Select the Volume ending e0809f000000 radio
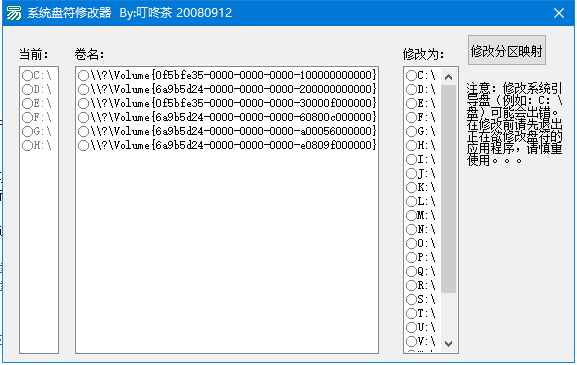The image size is (577, 365). [227, 145]
